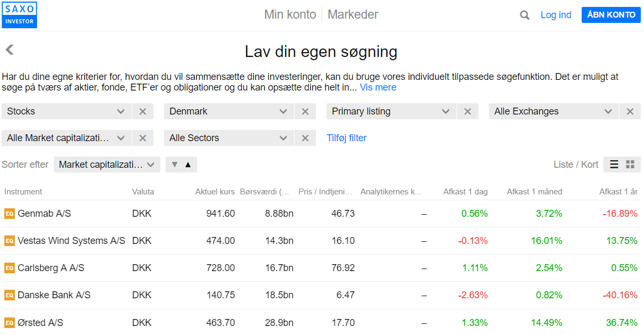Click Genmab's 1-year return -16.89%

tap(620, 214)
